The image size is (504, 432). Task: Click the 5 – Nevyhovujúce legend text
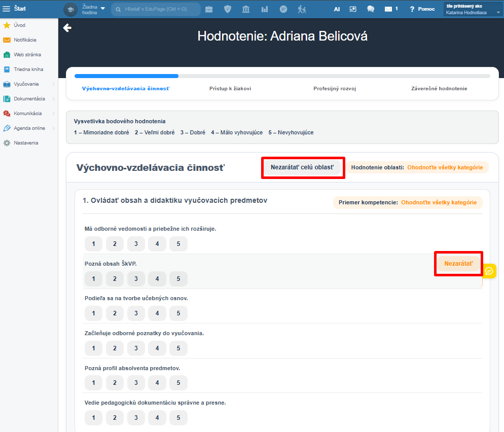pyautogui.click(x=291, y=133)
